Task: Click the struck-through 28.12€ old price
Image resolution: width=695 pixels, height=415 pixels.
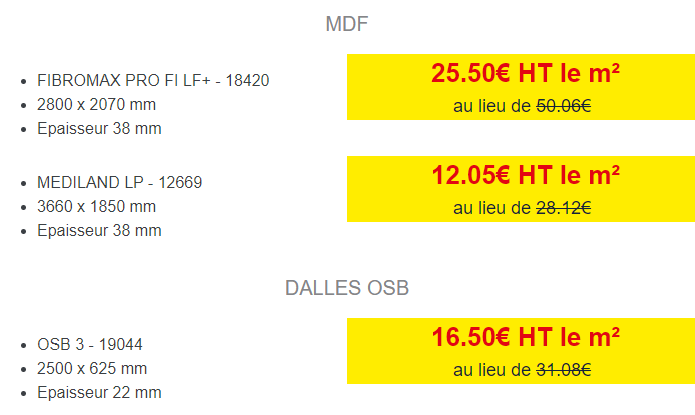Action: (563, 208)
